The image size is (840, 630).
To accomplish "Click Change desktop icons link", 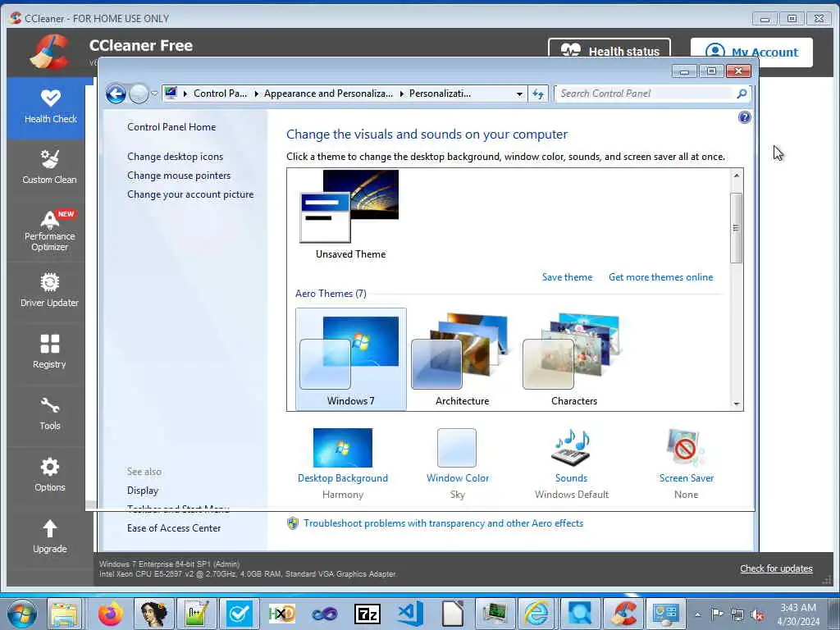I will (176, 157).
